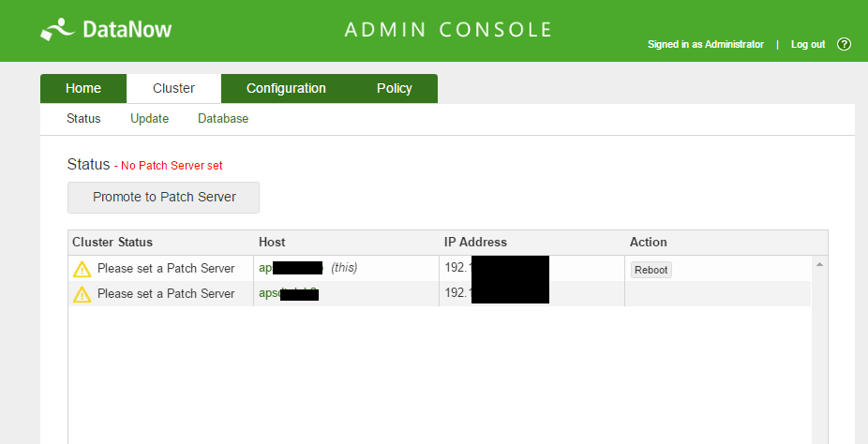The height and width of the screenshot is (444, 868).
Task: Go to the Policy tab
Action: [394, 88]
